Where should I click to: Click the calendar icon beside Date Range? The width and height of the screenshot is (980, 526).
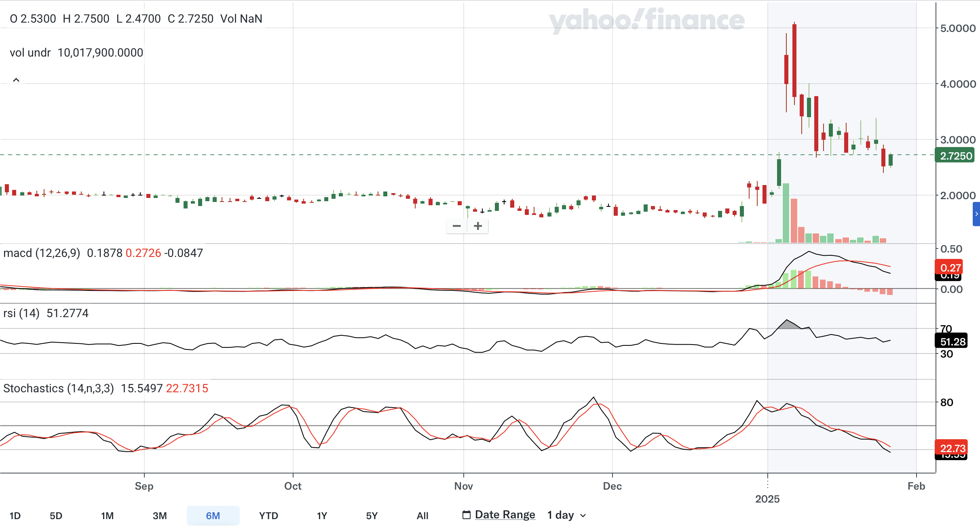[x=467, y=514]
